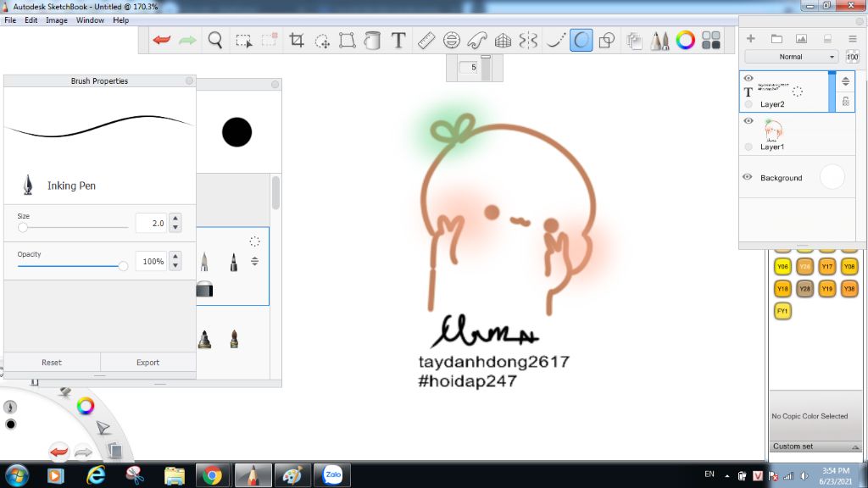This screenshot has width=868, height=488.
Task: Toggle the active Predictive Stroke tool
Action: point(581,40)
